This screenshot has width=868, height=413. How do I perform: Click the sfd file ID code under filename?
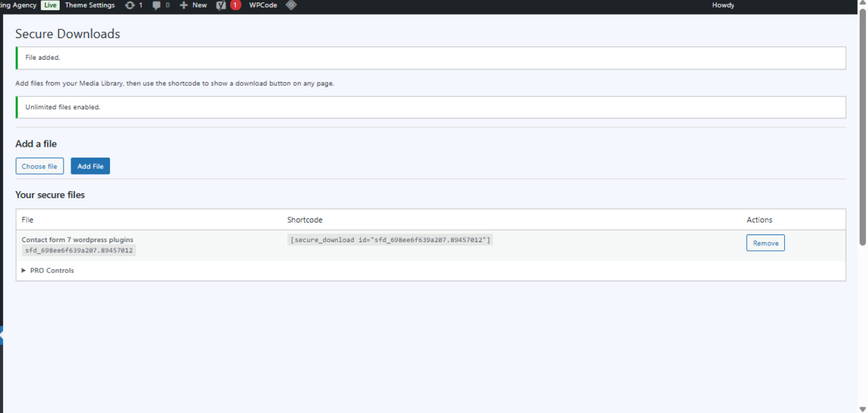(x=79, y=251)
